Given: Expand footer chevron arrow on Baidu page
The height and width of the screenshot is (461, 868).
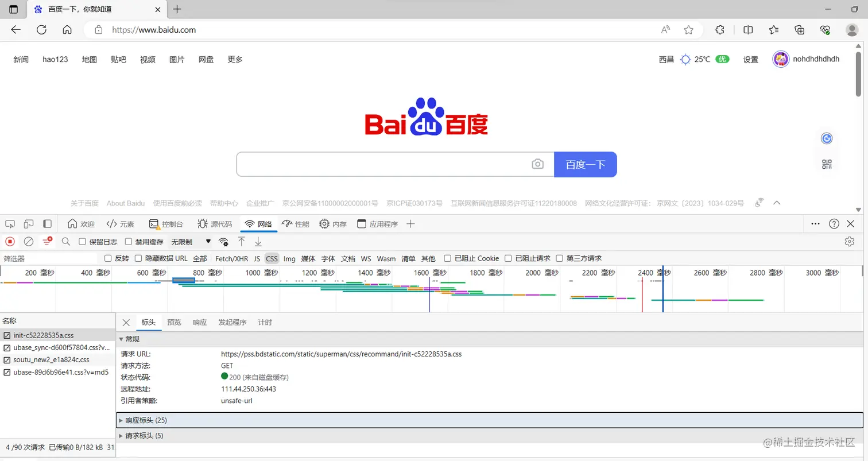Looking at the screenshot, I should 777,203.
